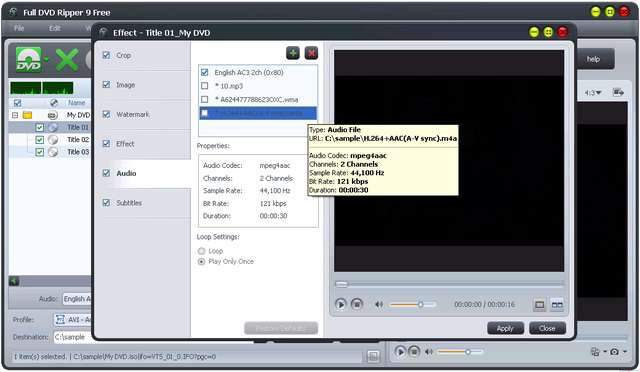Viewport: 640px width, 372px height.
Task: Select the 10.mp3 audio track row
Action: pyautogui.click(x=258, y=86)
